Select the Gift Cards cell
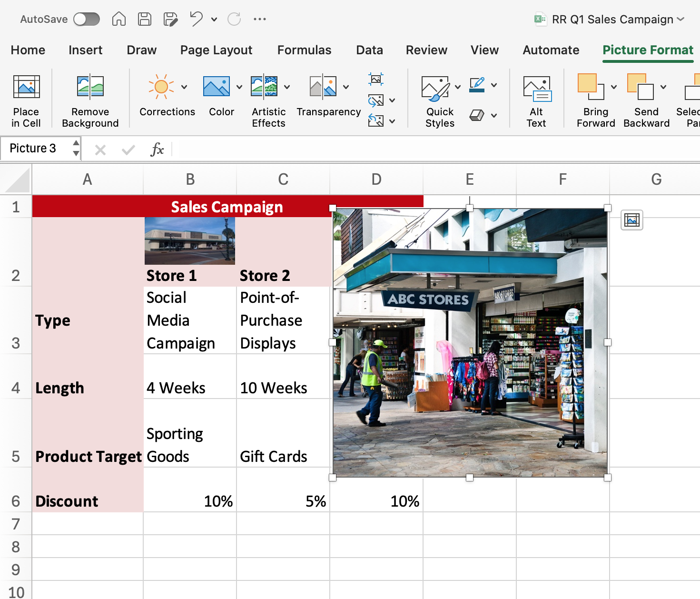This screenshot has width=700, height=599. pos(283,433)
